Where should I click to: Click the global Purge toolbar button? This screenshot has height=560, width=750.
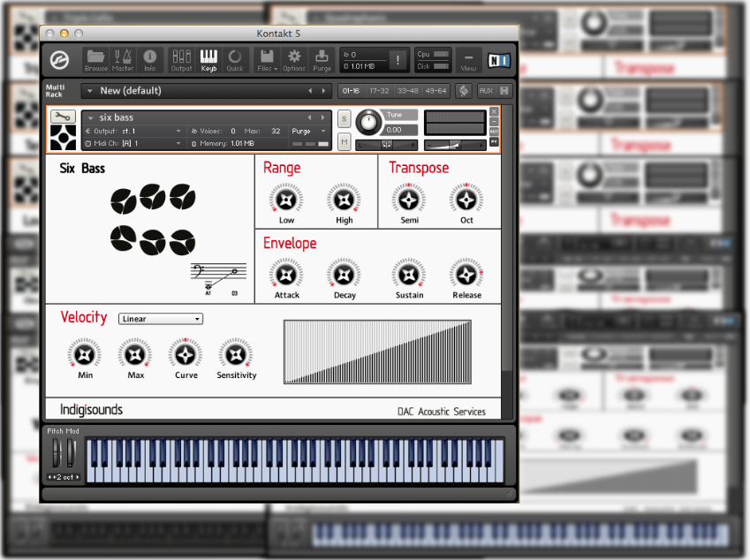[x=322, y=59]
